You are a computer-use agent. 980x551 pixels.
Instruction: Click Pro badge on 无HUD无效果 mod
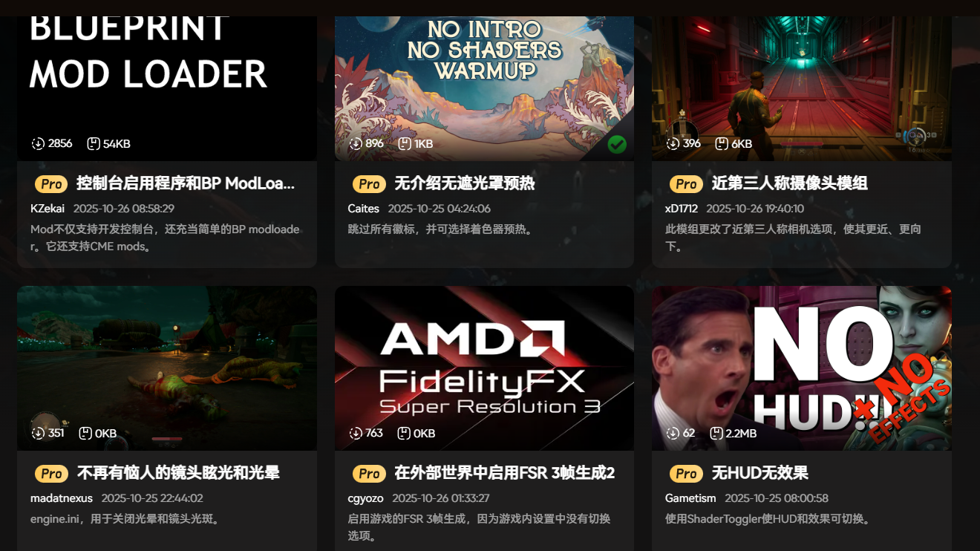click(x=686, y=473)
